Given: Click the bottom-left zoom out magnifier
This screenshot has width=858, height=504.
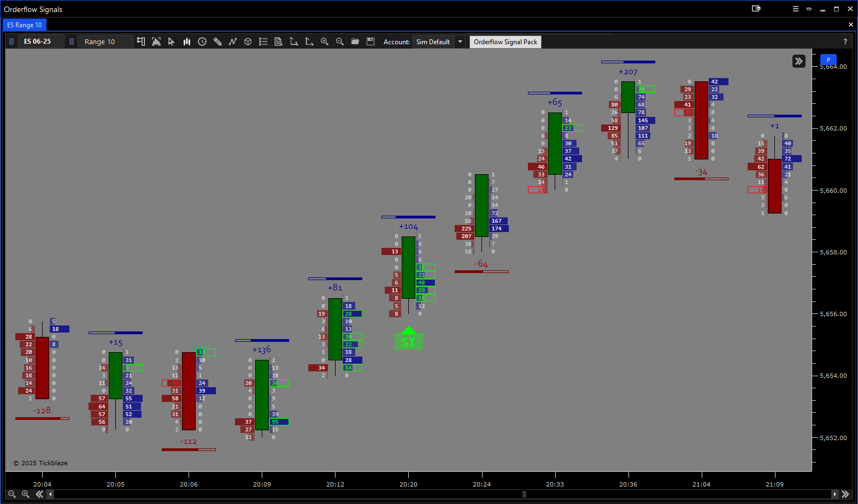Looking at the screenshot, I should click(x=12, y=494).
